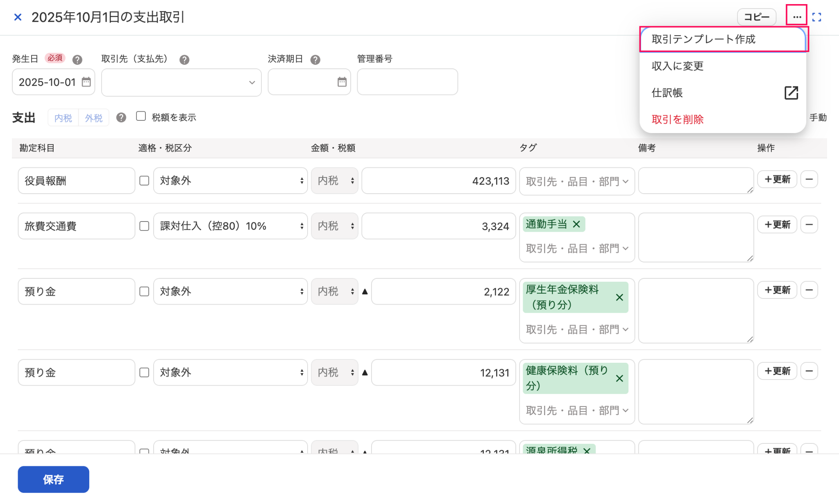
Task: Toggle the 税額を表示 checkbox
Action: [x=141, y=116]
